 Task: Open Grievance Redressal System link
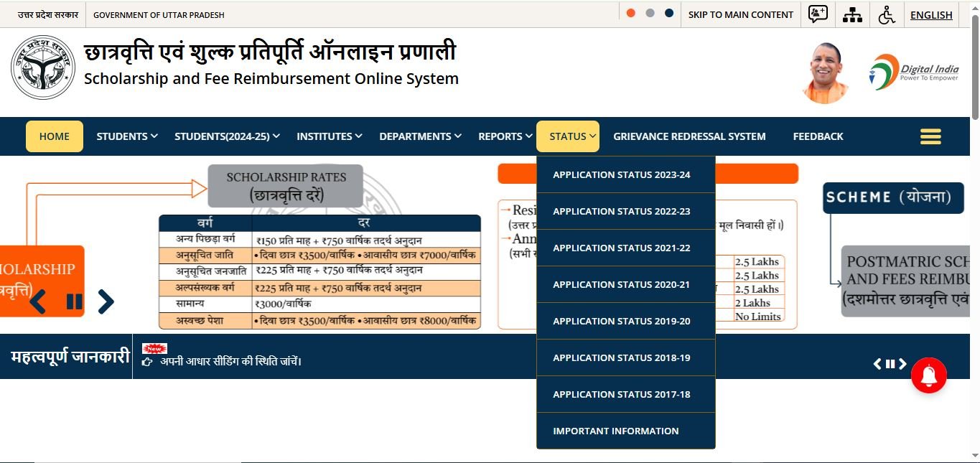pyautogui.click(x=689, y=136)
